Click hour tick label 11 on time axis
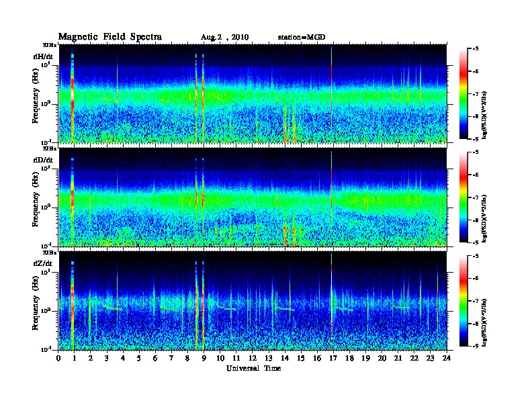532x411 pixels. pyautogui.click(x=236, y=359)
